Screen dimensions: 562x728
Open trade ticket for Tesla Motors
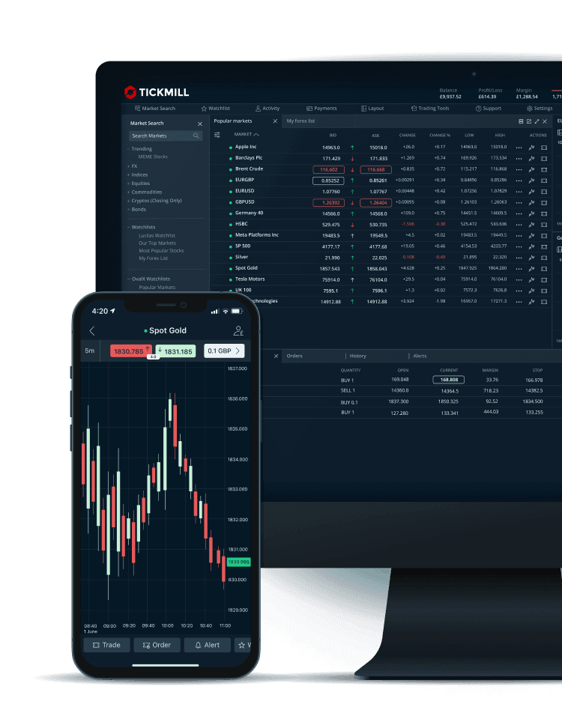(x=544, y=280)
